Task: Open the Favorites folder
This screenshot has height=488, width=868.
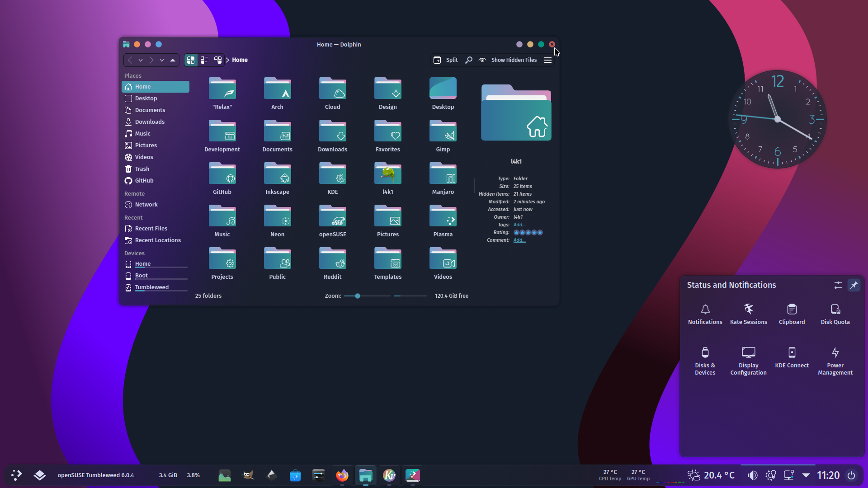Action: [387, 136]
